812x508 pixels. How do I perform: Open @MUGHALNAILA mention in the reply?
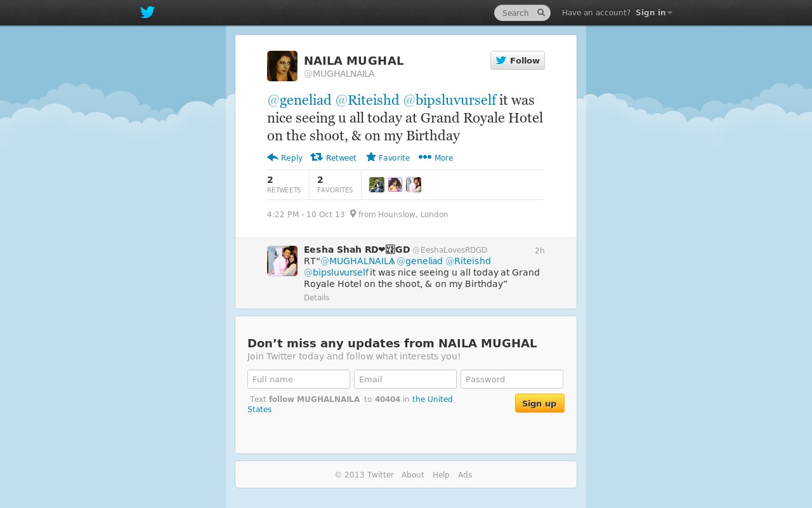(358, 261)
